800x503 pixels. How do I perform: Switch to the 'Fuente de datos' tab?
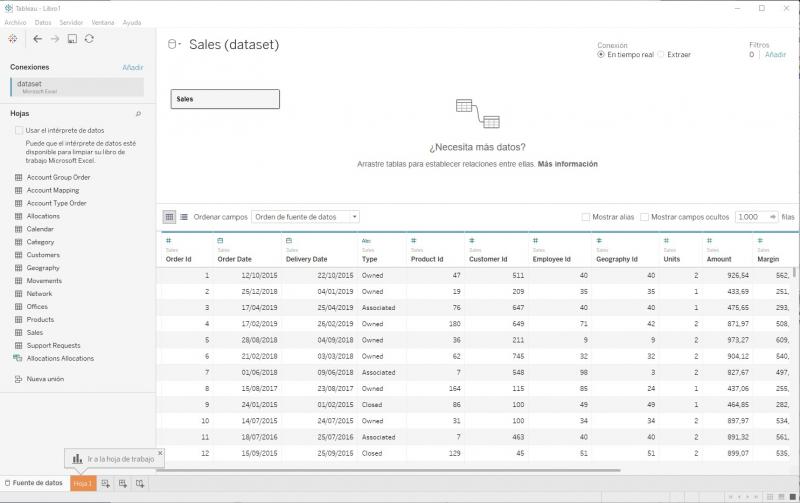(x=34, y=483)
